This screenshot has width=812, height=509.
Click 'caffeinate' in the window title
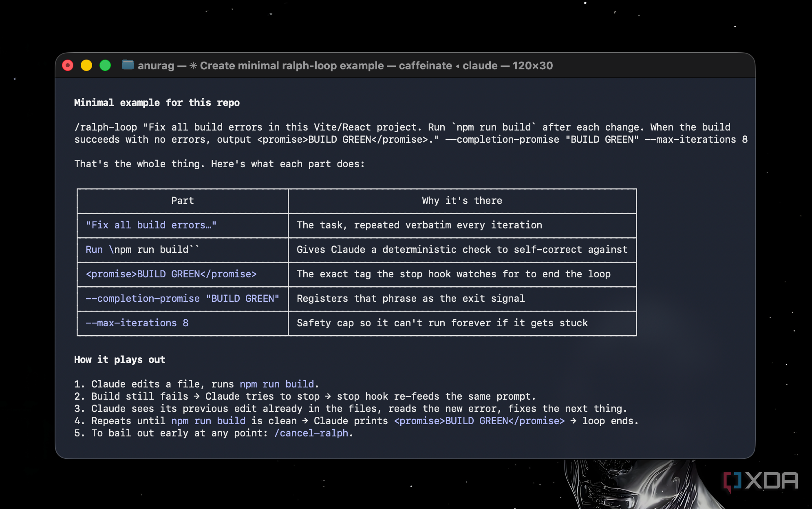click(425, 66)
